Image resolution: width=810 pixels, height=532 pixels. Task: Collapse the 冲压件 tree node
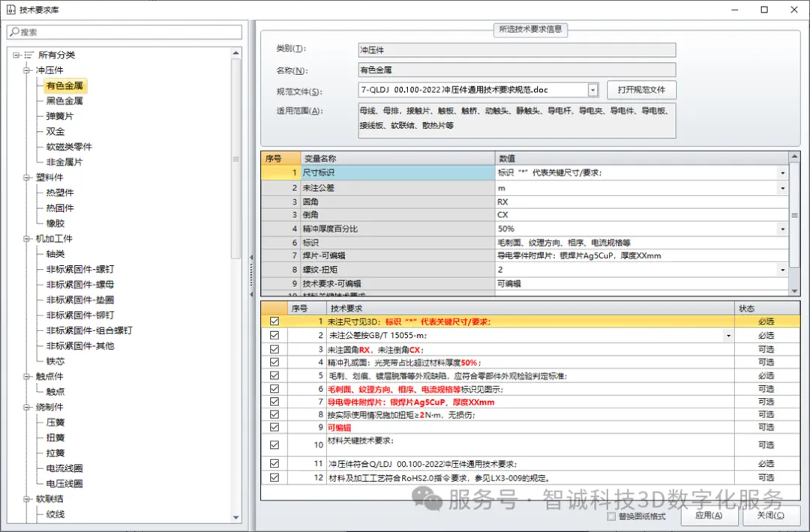tap(27, 70)
